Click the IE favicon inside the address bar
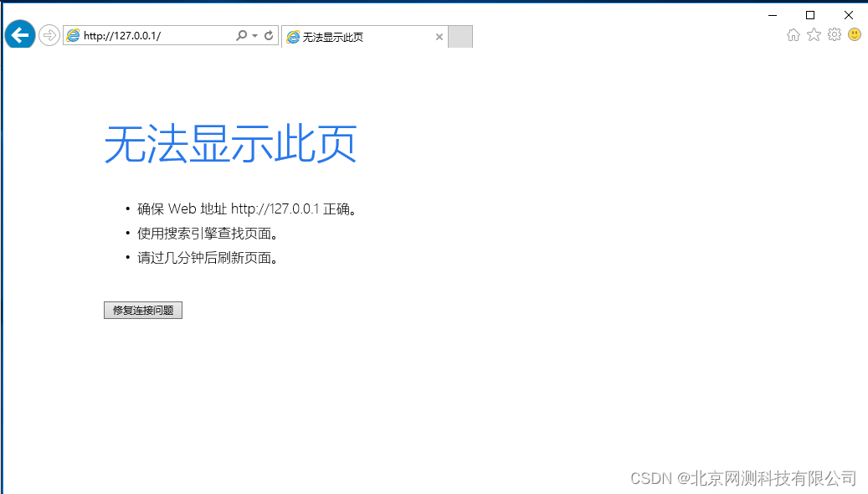The image size is (868, 494). pos(74,36)
